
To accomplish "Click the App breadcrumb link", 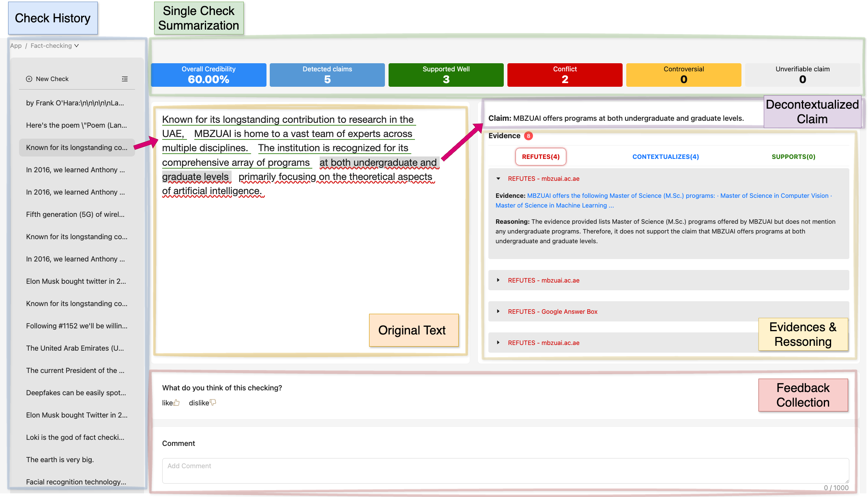I will 16,46.
